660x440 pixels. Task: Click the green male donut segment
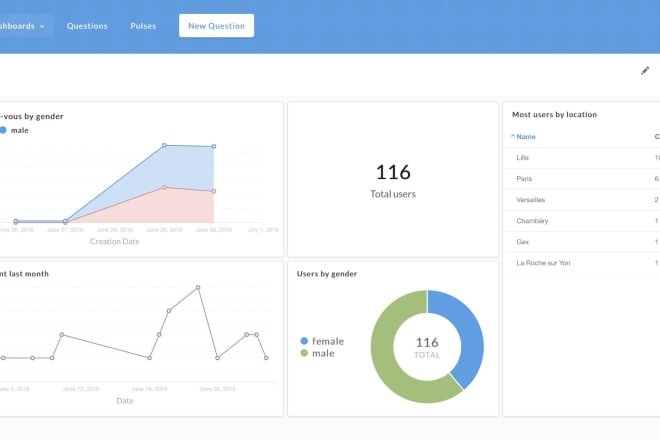pos(385,362)
